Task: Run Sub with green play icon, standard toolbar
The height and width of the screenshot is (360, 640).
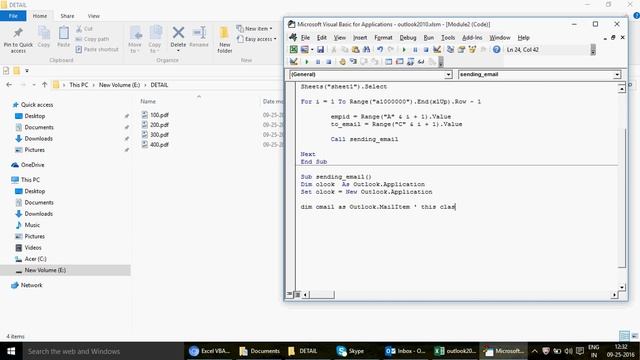Action: [404, 49]
